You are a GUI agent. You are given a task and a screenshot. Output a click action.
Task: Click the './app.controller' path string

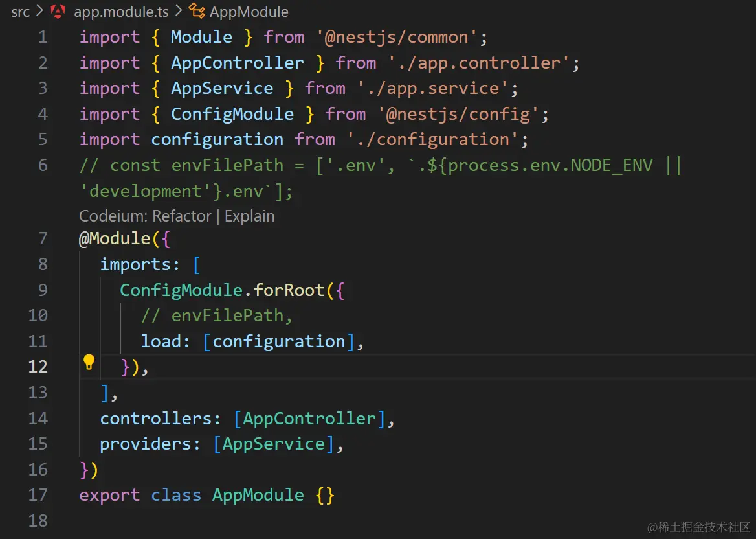pyautogui.click(x=478, y=63)
